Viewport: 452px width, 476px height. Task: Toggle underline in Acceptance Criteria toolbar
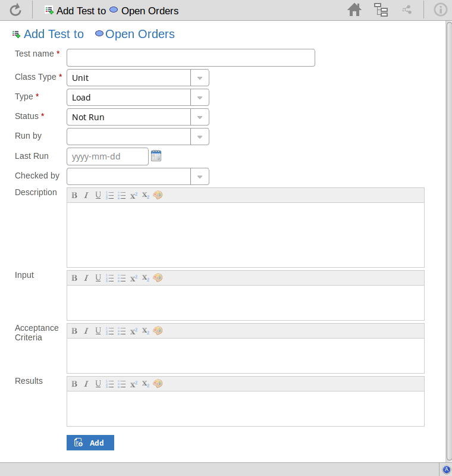click(x=98, y=331)
